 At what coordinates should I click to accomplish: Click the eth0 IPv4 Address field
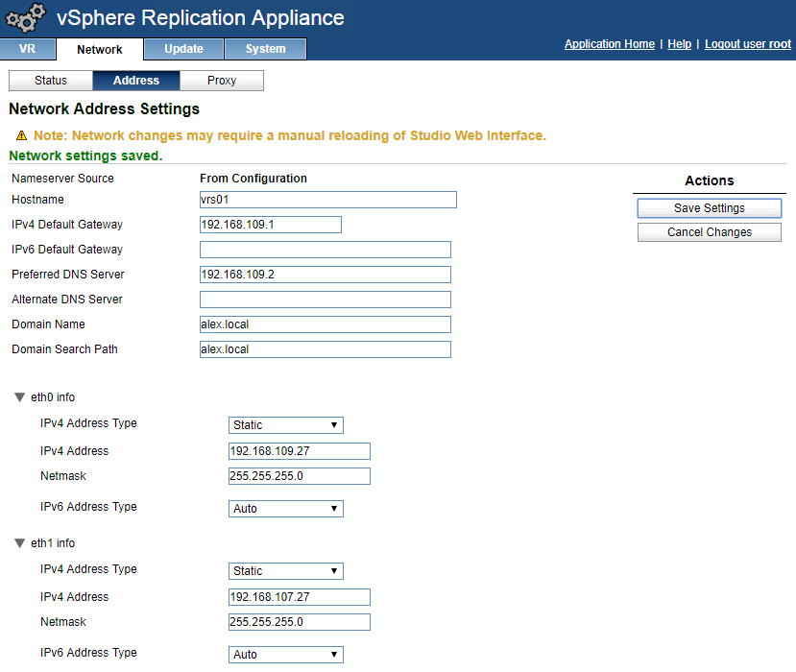(299, 451)
